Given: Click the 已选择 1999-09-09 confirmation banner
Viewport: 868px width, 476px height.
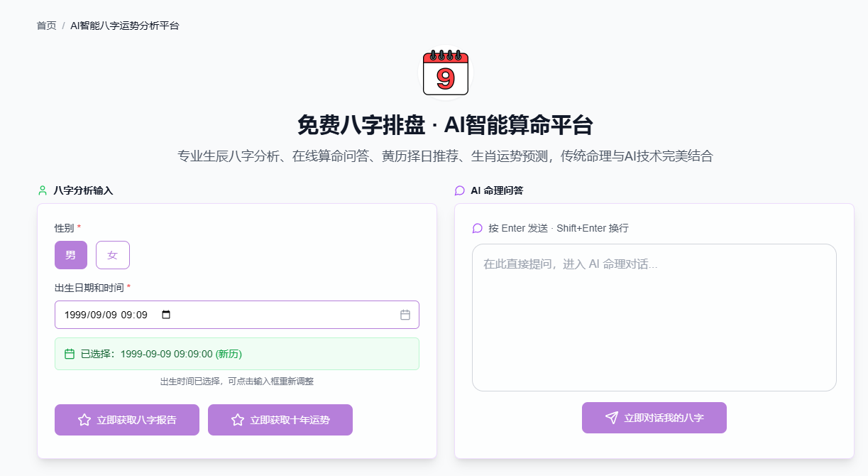Looking at the screenshot, I should click(236, 354).
